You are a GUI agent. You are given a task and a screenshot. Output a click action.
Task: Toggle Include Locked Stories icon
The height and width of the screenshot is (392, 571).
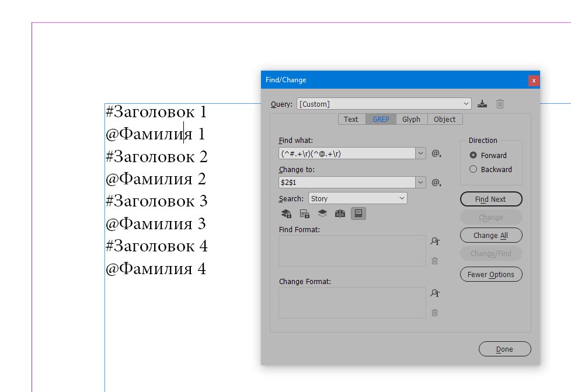(304, 213)
